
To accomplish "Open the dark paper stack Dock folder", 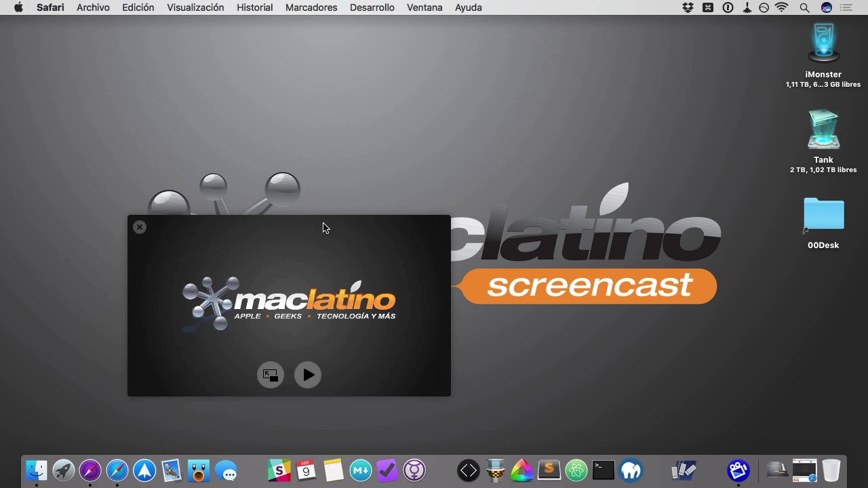I will pyautogui.click(x=777, y=470).
